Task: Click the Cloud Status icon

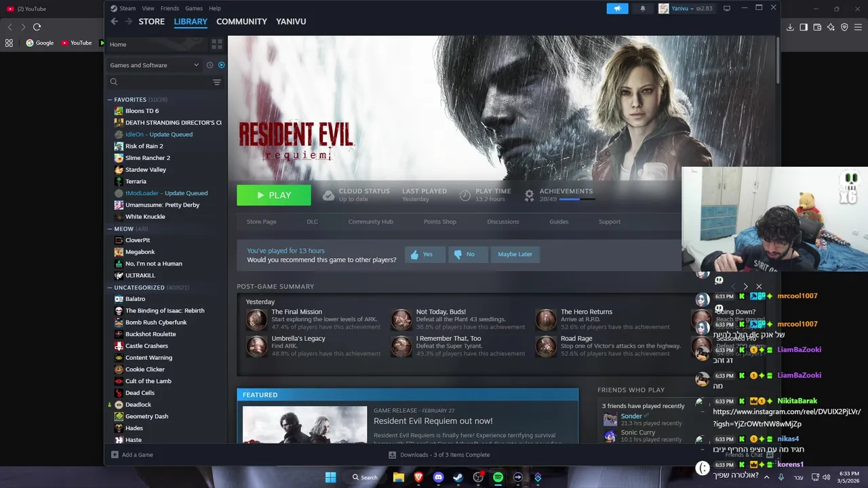Action: (328, 195)
